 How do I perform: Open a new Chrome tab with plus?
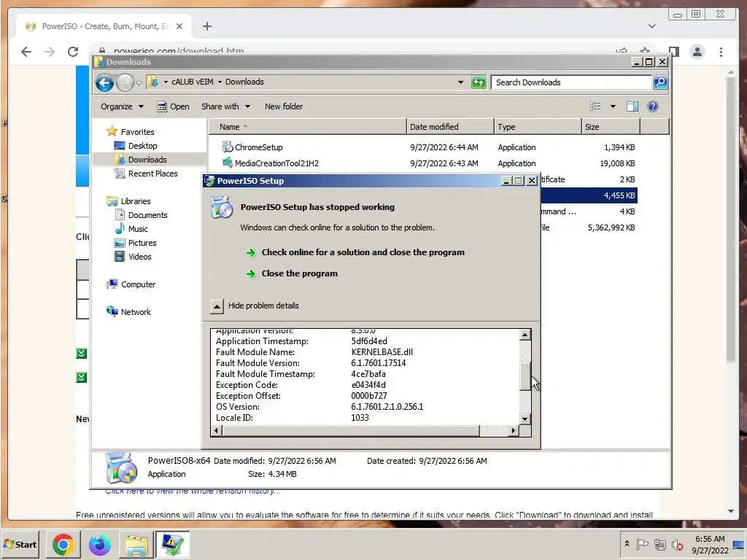pos(206,26)
